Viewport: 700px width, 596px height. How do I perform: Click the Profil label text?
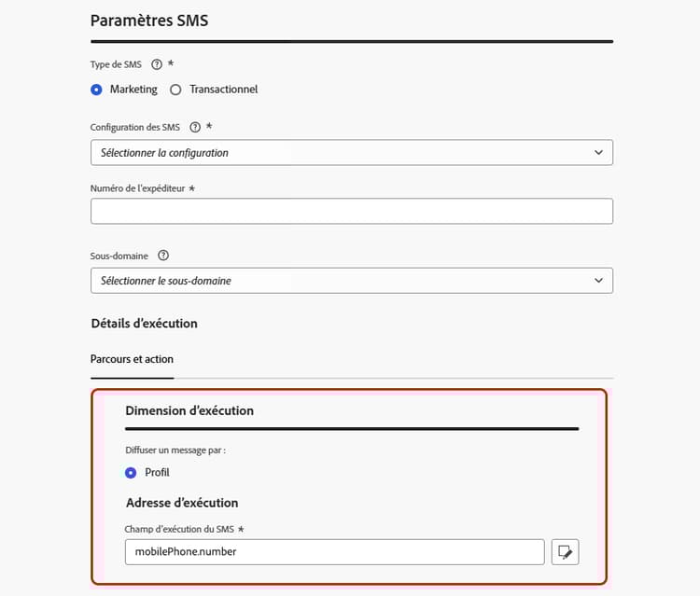[x=157, y=473]
